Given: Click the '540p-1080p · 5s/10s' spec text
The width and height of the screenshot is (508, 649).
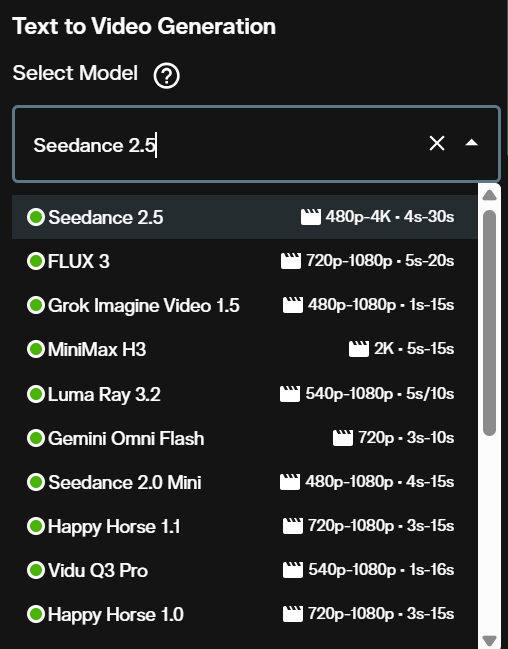Looking at the screenshot, I should tap(380, 393).
